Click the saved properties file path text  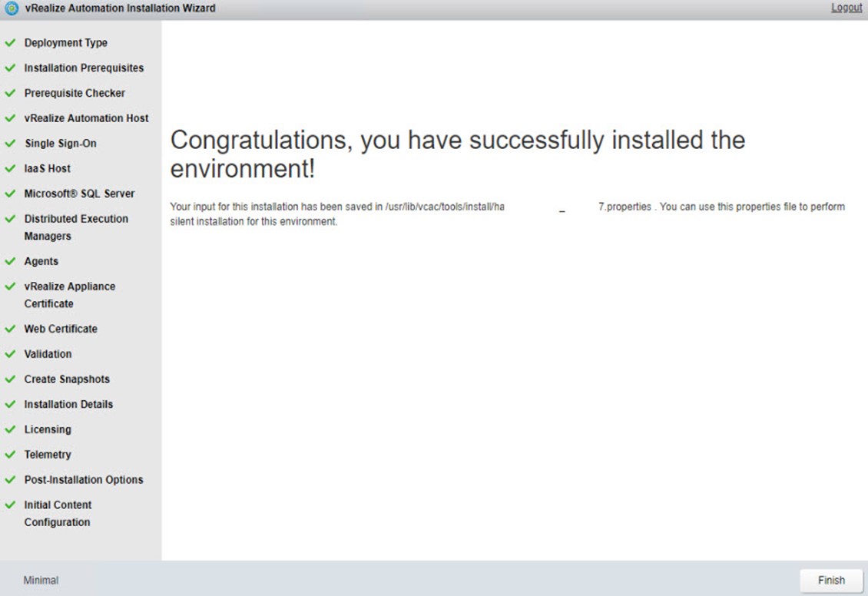[518, 207]
